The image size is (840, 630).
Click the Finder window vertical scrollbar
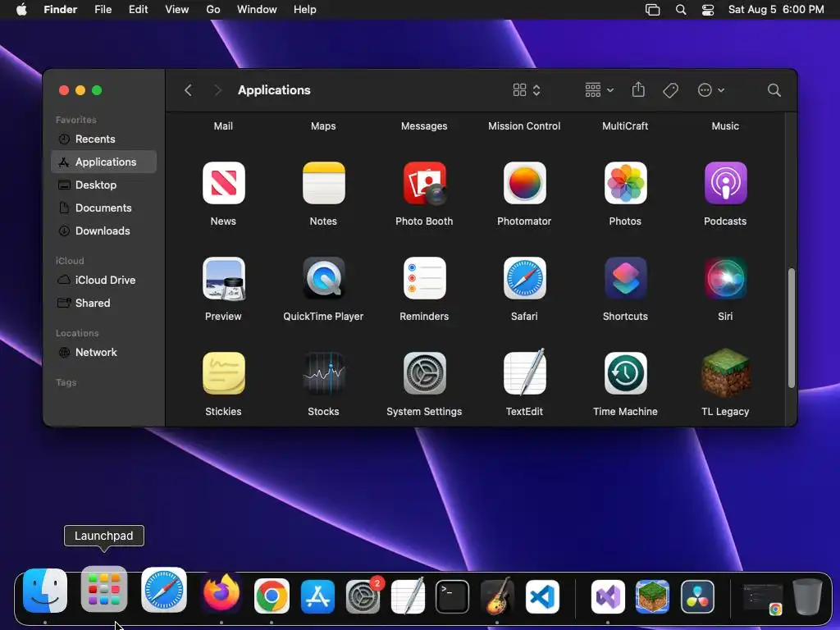tap(792, 327)
